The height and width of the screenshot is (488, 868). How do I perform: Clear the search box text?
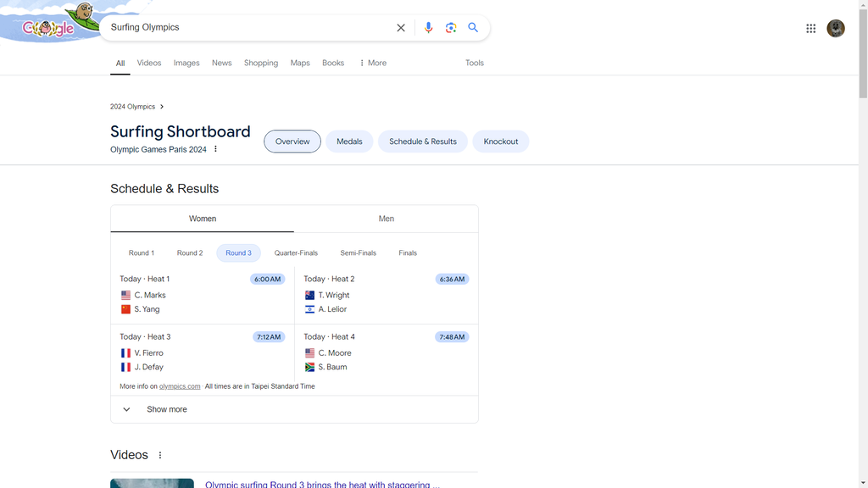point(401,28)
